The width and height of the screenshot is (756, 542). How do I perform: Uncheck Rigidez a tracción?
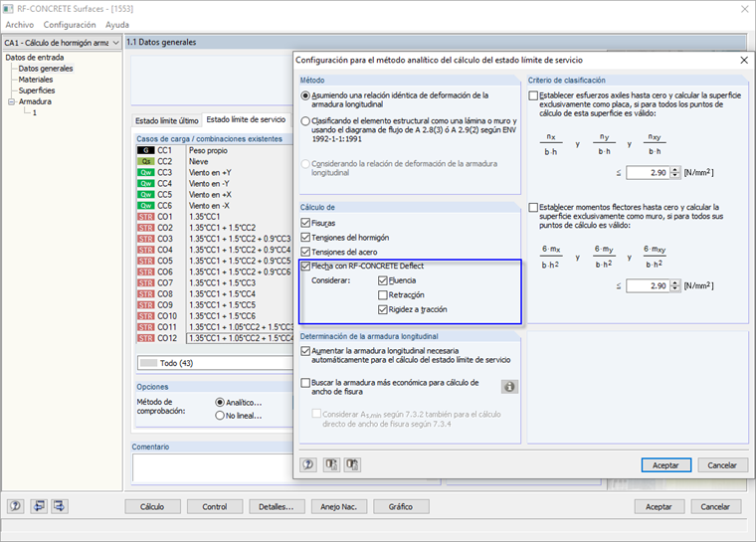(x=383, y=309)
